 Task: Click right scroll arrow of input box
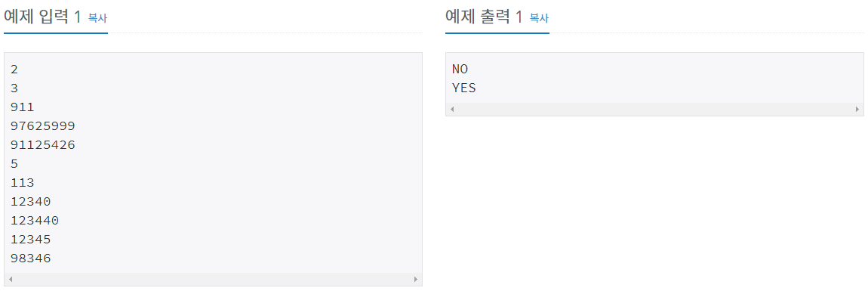pyautogui.click(x=416, y=280)
